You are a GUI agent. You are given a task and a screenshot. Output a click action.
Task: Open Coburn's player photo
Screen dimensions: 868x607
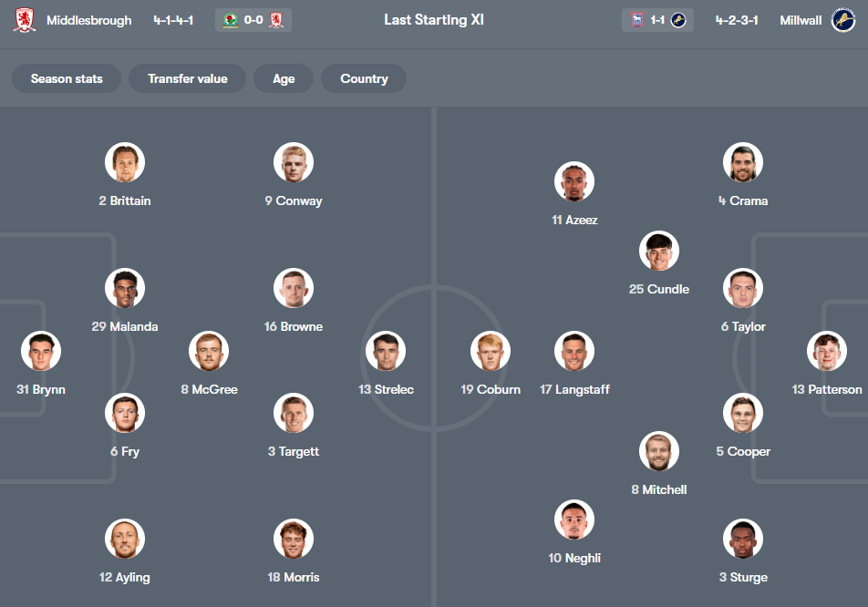491,351
